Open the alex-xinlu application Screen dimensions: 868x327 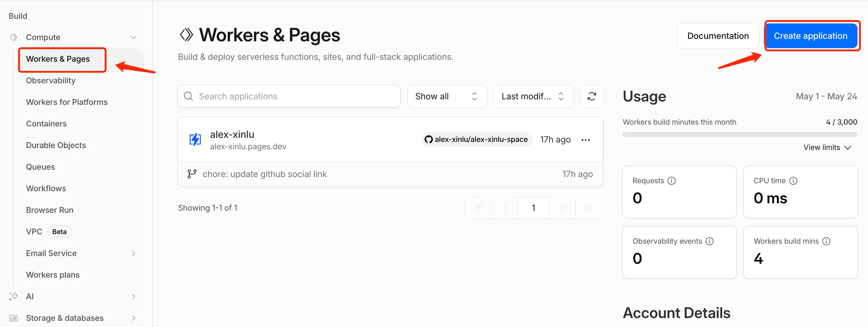click(232, 134)
